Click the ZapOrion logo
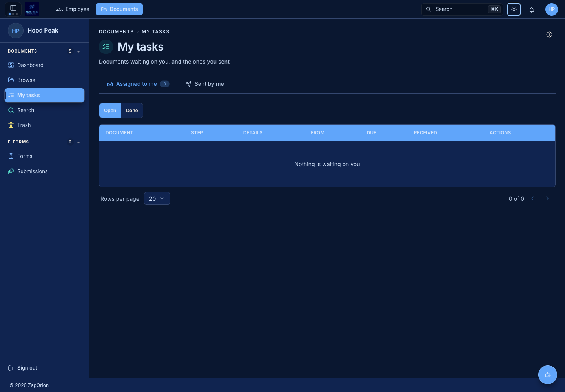Screen dimensions: 565x392 pyautogui.click(x=32, y=9)
